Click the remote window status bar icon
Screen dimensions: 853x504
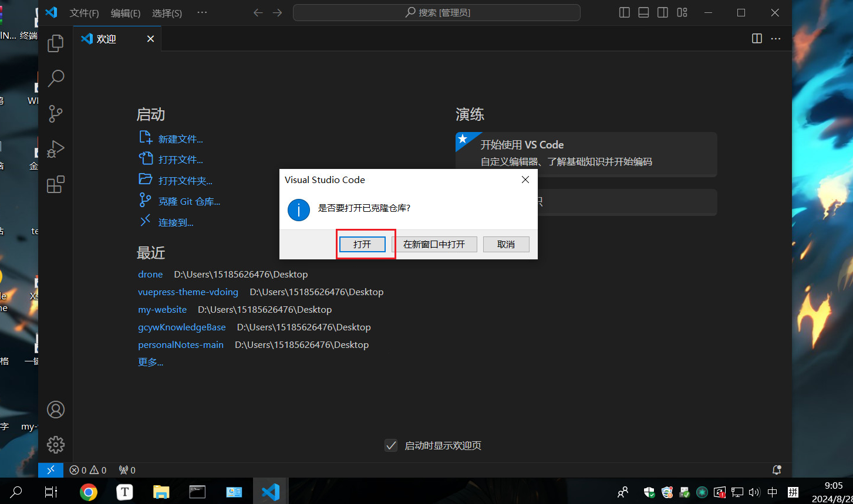click(x=50, y=470)
